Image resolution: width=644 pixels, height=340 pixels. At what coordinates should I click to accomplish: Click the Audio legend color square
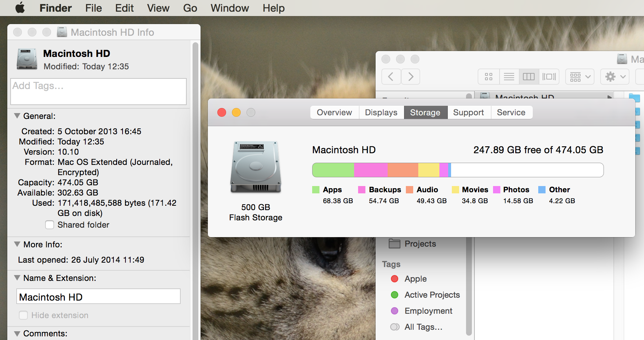(410, 190)
